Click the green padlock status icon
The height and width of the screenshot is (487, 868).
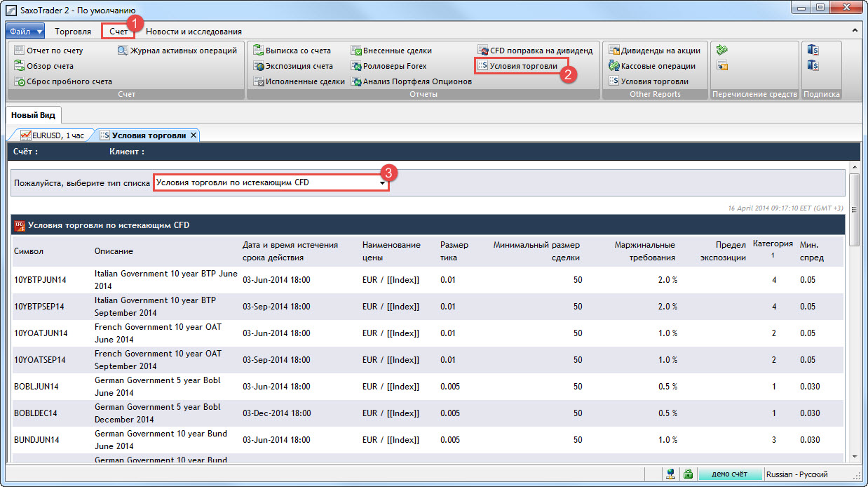coord(688,474)
